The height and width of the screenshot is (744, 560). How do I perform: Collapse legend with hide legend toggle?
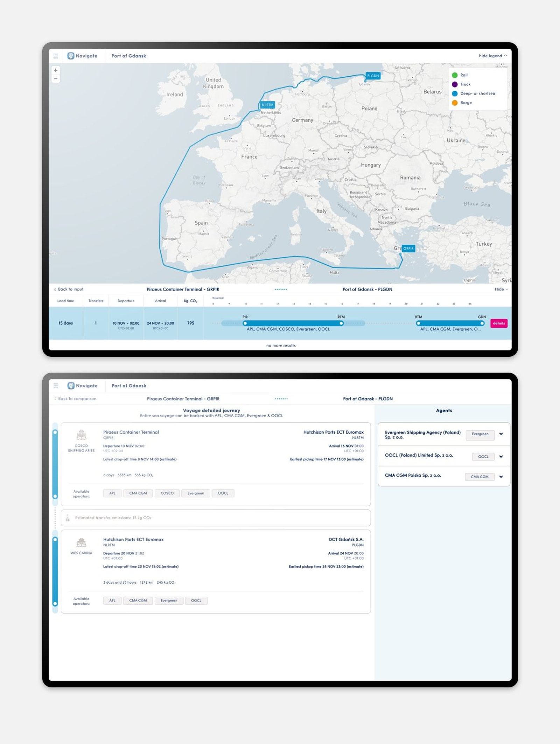pyautogui.click(x=493, y=56)
